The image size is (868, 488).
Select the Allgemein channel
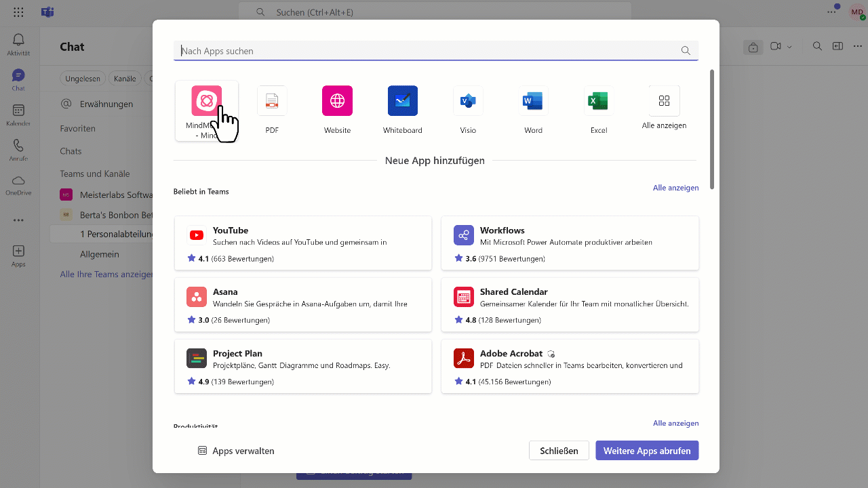tap(99, 254)
